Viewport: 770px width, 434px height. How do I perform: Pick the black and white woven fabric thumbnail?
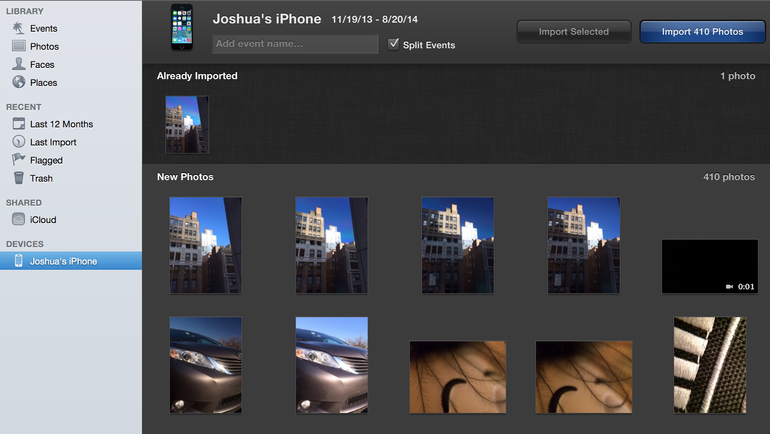click(x=709, y=365)
